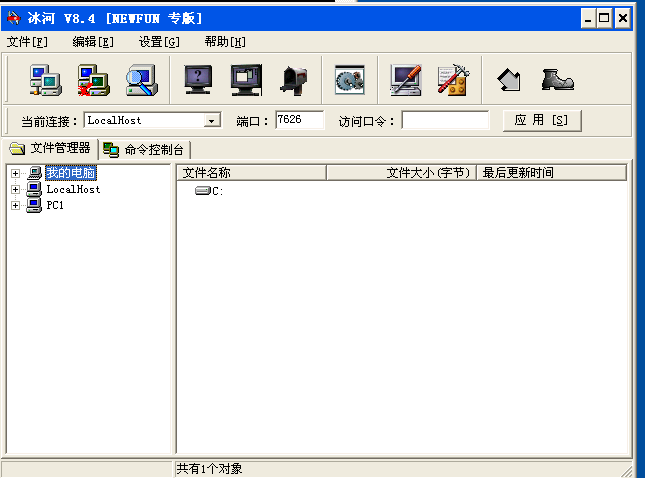
Task: Click the 端口 input field showing 7626
Action: point(299,120)
